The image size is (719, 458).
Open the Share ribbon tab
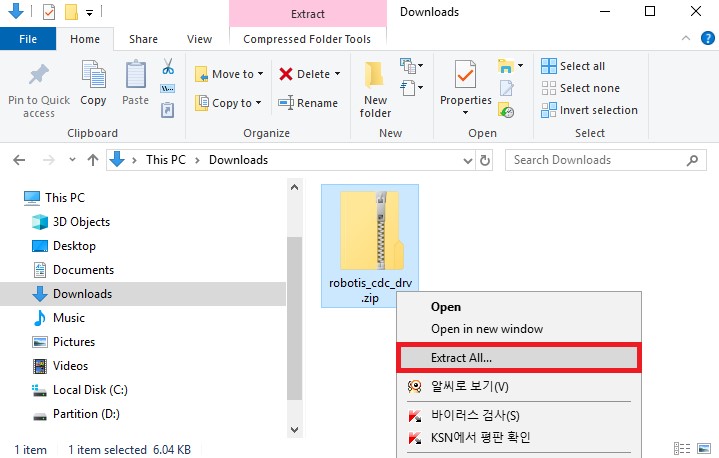pos(143,39)
